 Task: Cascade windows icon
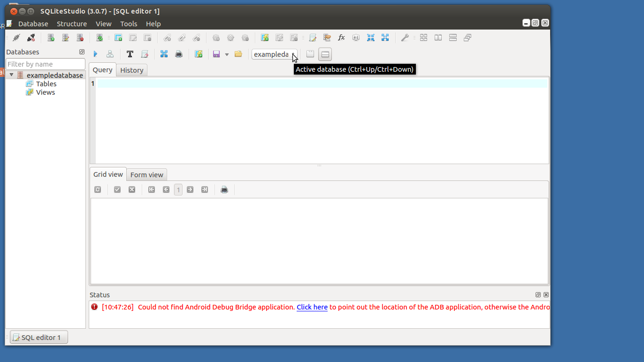[468, 38]
